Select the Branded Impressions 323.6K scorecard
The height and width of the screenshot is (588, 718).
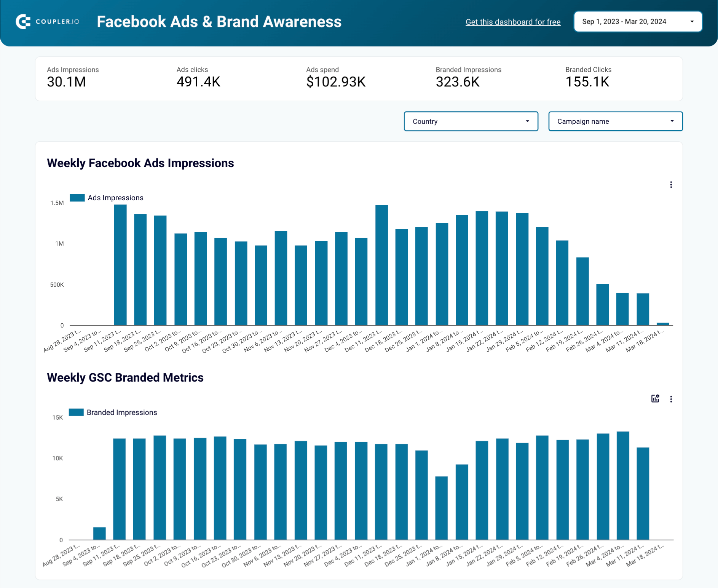(x=468, y=77)
